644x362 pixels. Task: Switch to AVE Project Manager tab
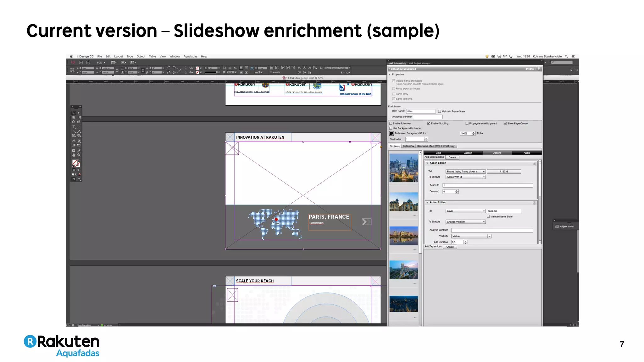tap(420, 63)
